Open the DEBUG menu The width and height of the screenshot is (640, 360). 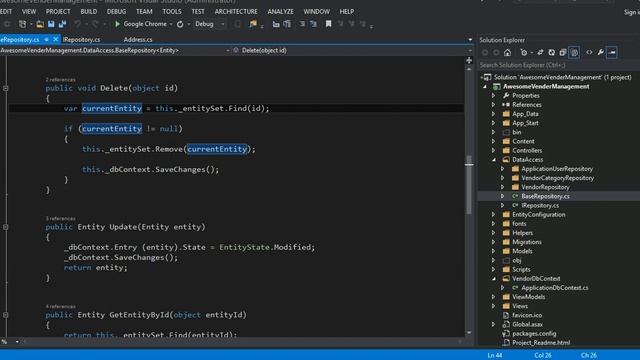pyautogui.click(x=116, y=11)
